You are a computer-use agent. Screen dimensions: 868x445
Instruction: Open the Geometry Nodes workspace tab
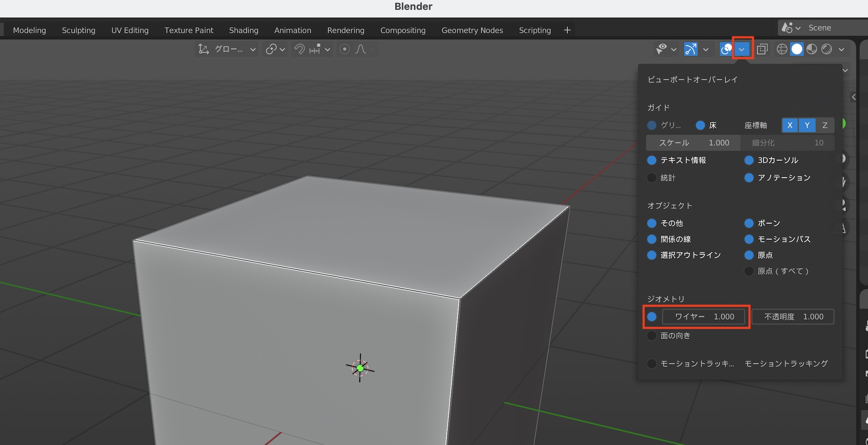pyautogui.click(x=472, y=30)
